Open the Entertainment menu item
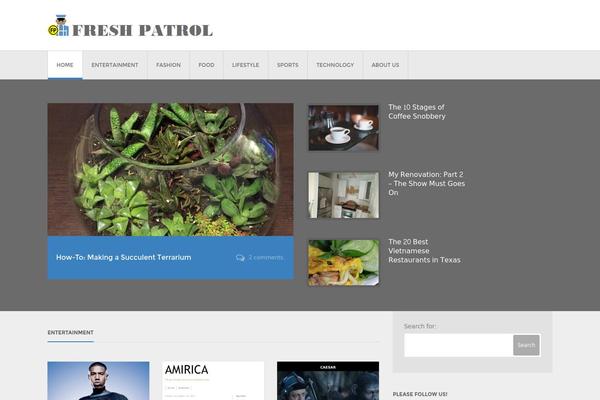Screen dimensions: 600x400 pyautogui.click(x=115, y=65)
